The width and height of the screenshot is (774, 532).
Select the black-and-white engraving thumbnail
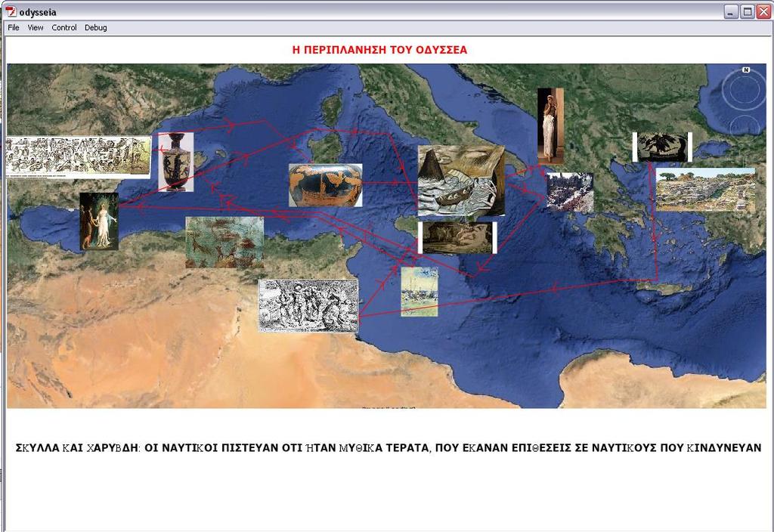click(x=308, y=305)
